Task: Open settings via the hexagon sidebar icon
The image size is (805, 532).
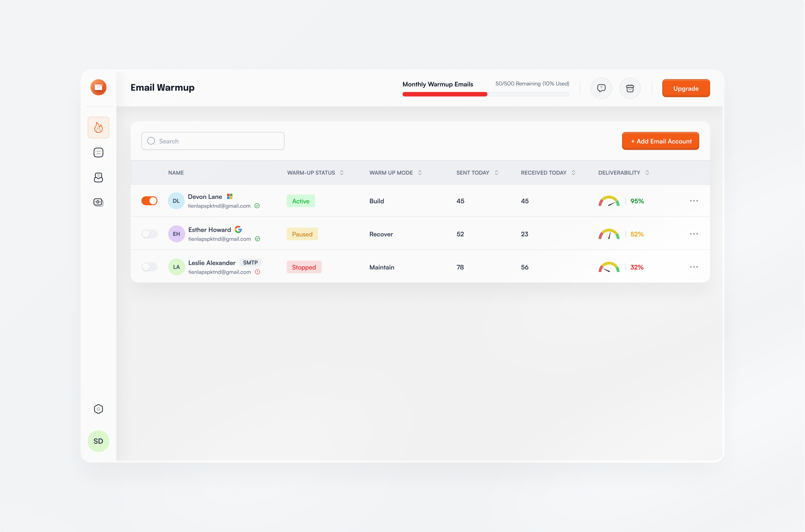Action: pyautogui.click(x=98, y=409)
